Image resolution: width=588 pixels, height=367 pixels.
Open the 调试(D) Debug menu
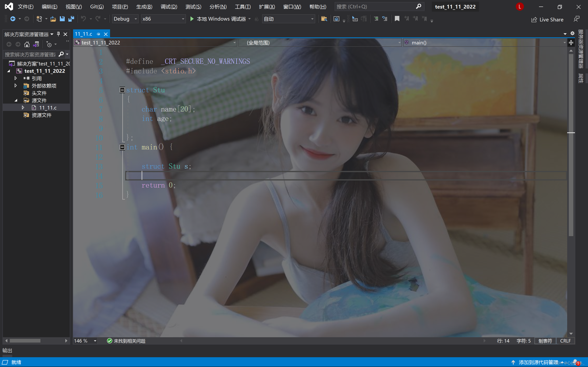pos(169,7)
